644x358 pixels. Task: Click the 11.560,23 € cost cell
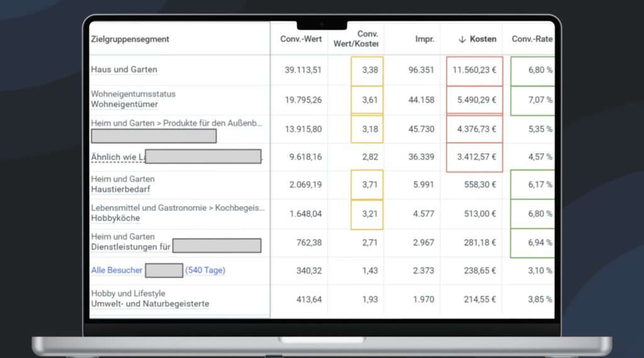pyautogui.click(x=474, y=70)
